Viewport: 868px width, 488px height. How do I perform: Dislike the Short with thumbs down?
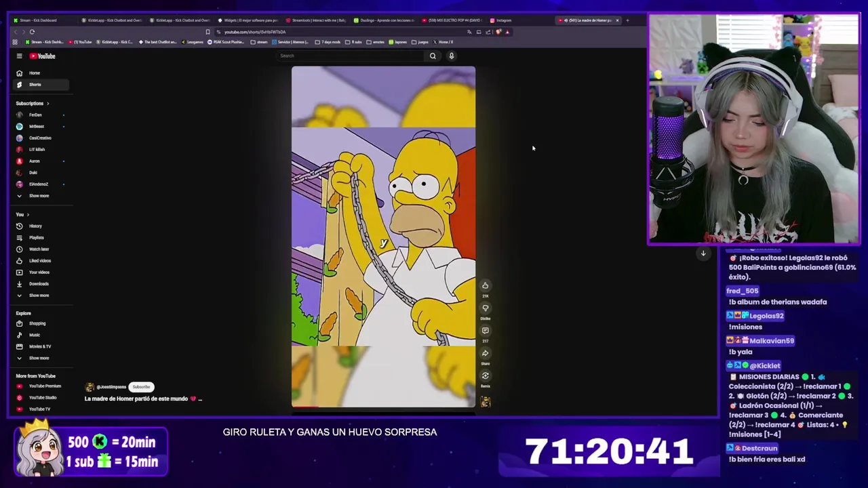485,308
